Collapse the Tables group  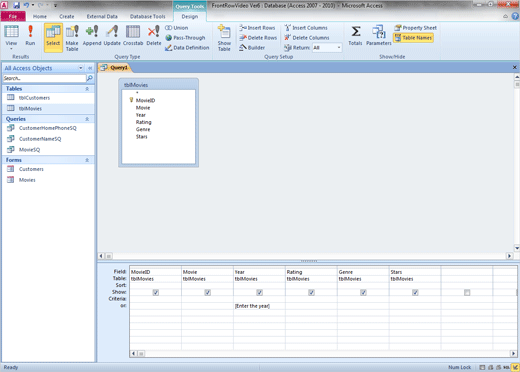tap(87, 89)
